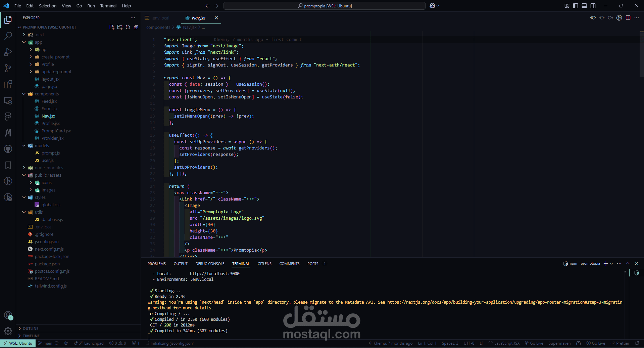Open the GitHub view in activity bar
This screenshot has height=348, width=644.
point(8,149)
